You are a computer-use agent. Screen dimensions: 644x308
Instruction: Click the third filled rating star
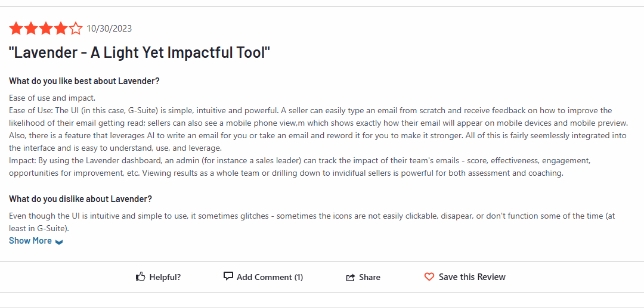(x=46, y=29)
